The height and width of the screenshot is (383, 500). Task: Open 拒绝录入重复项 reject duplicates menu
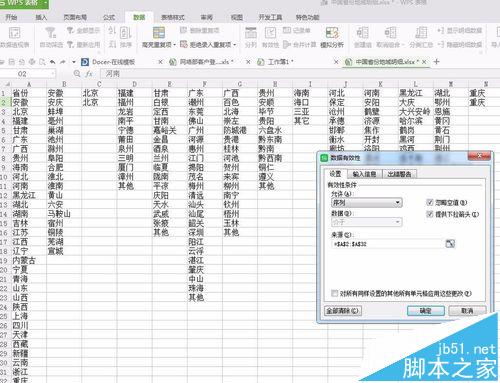208,44
